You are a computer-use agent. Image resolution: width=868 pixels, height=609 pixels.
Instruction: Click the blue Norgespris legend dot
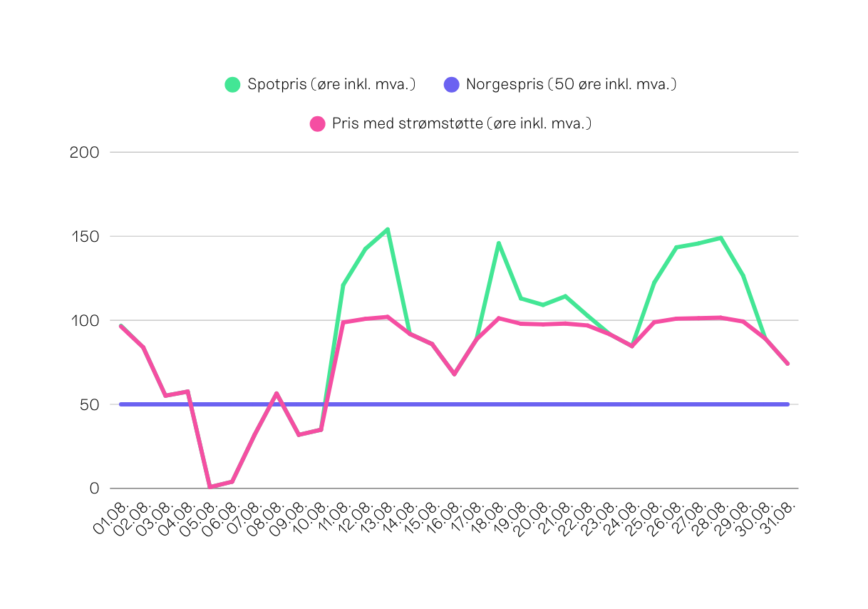[x=451, y=84]
